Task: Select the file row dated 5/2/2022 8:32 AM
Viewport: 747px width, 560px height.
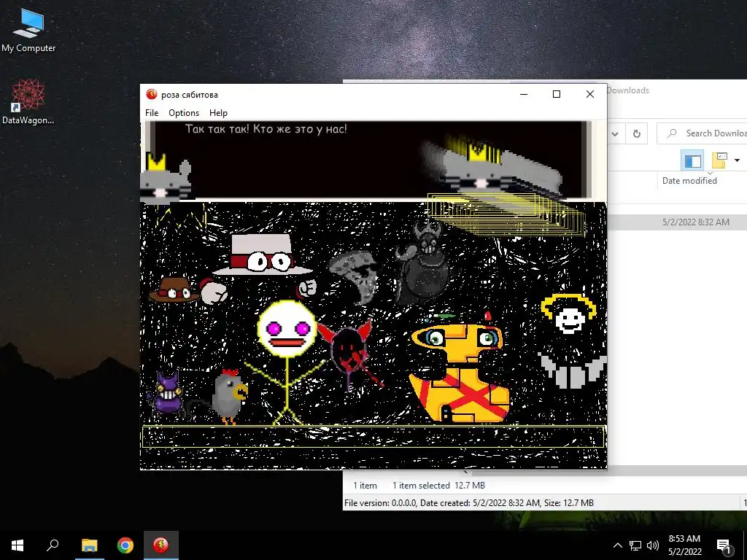Action: [x=678, y=222]
